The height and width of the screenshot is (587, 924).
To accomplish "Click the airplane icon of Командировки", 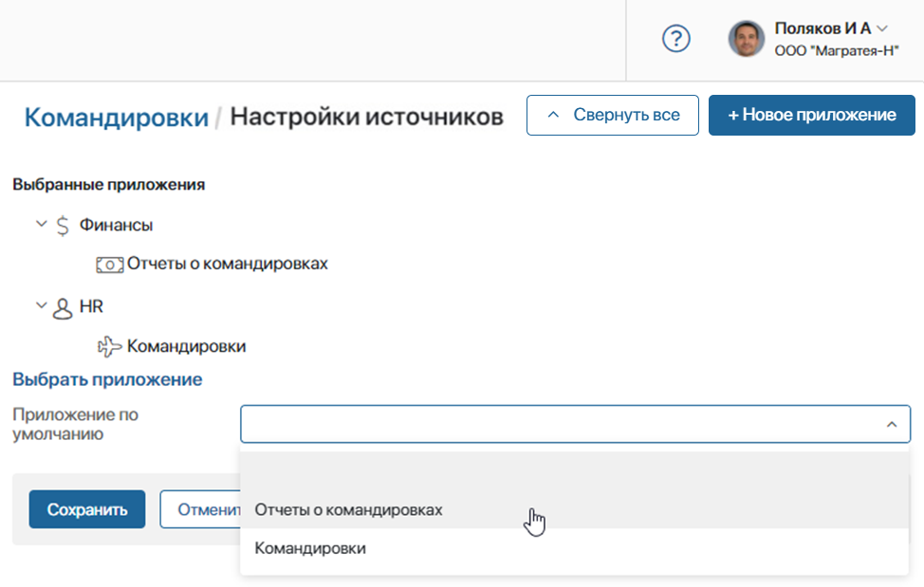I will click(110, 346).
